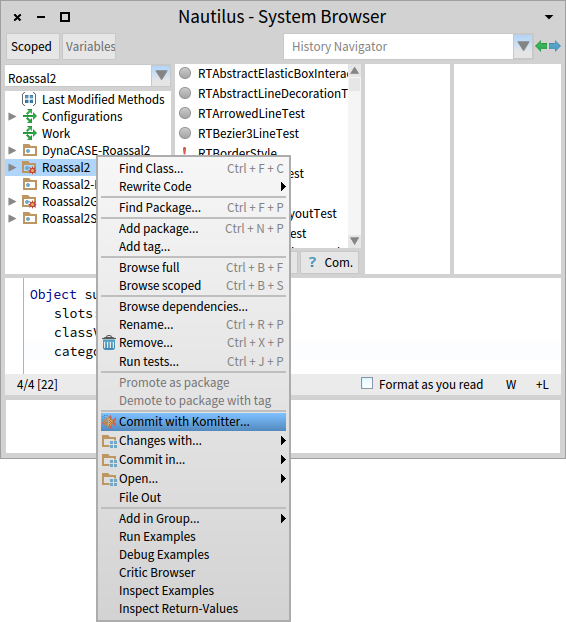Expand the Roassal2S package node
This screenshot has height=622, width=566.
(12, 219)
